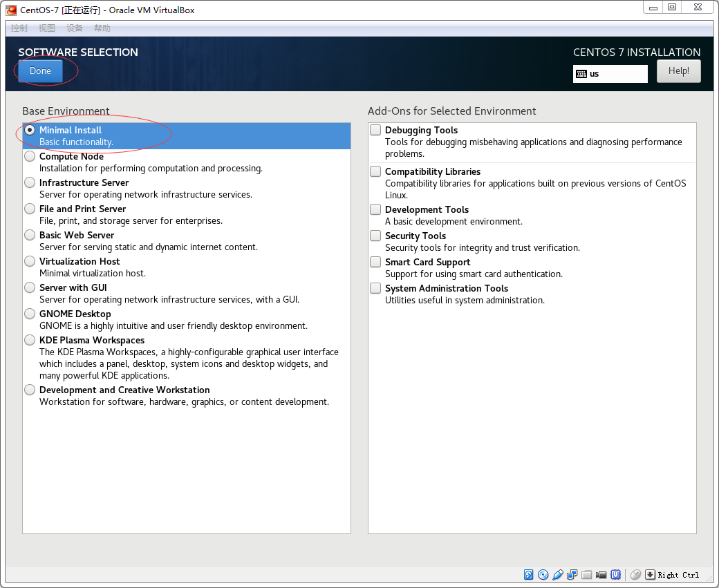Click the optical disc status icon
Image resolution: width=719 pixels, height=588 pixels.
pyautogui.click(x=543, y=575)
